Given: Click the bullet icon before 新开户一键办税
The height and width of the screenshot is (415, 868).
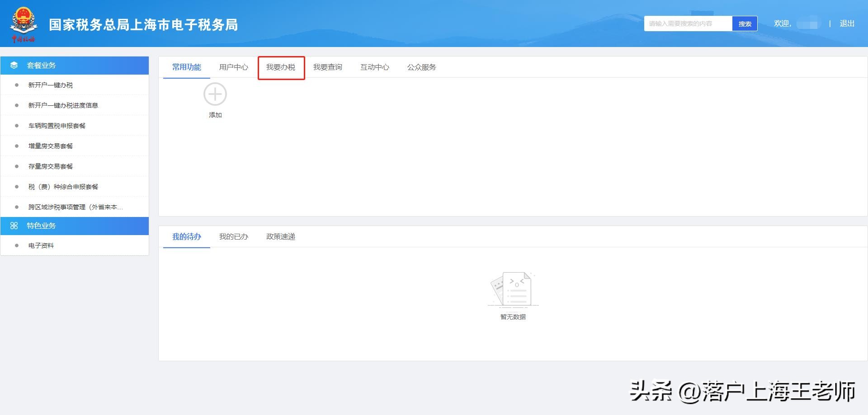Looking at the screenshot, I should point(17,85).
